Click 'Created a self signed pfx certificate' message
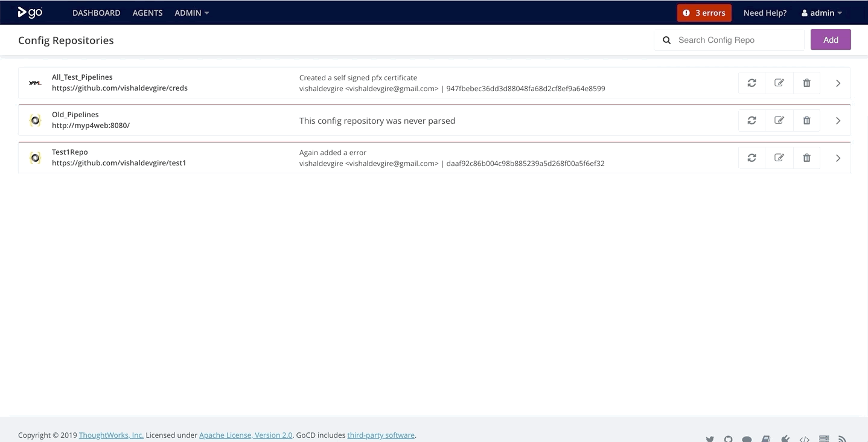Viewport: 868px width, 442px height. (x=358, y=78)
